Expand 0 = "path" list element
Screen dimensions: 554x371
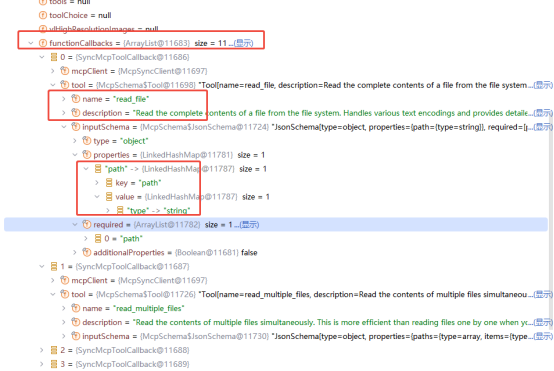[x=86, y=238]
